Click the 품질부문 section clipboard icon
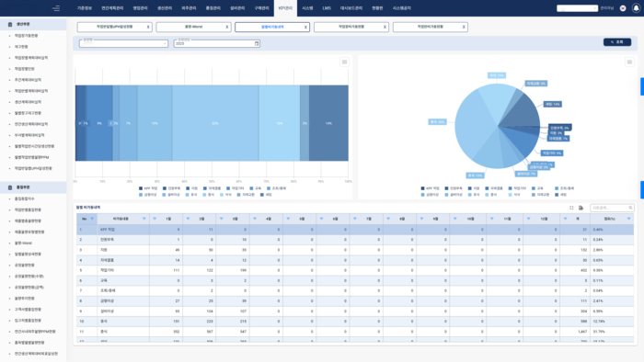644x362 pixels. 10,187
